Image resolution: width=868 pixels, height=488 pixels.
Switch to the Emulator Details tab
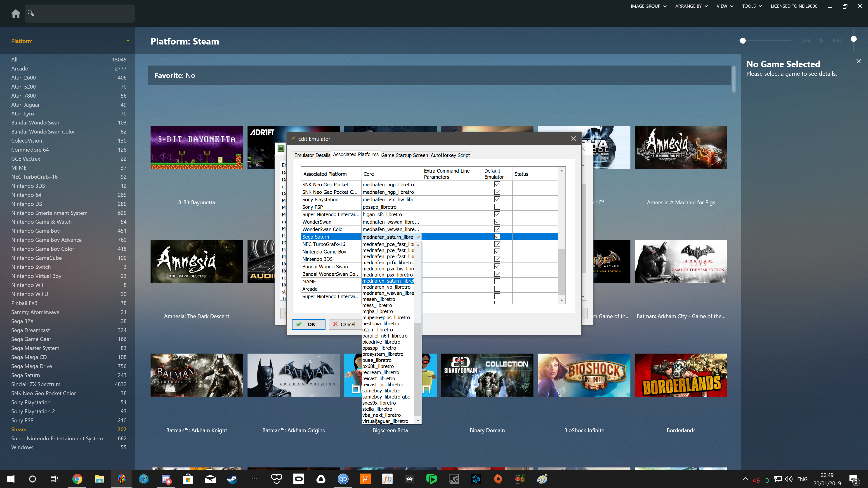(x=312, y=155)
